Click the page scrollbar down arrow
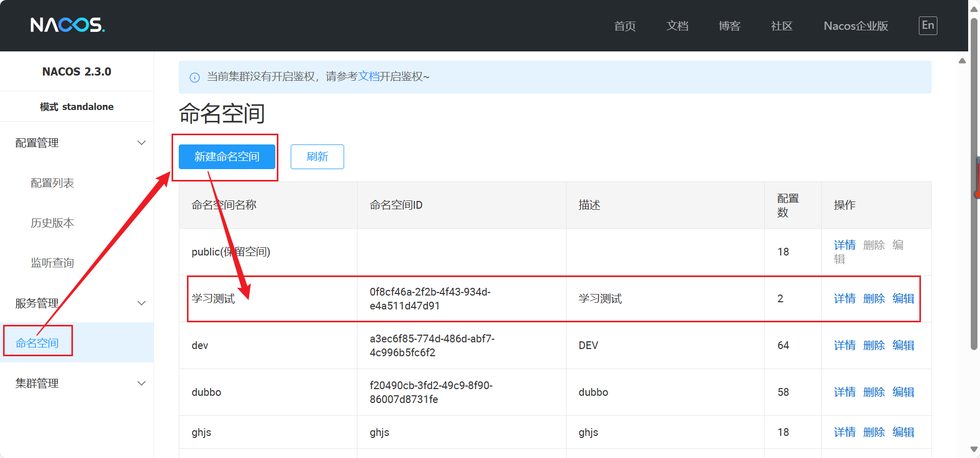This screenshot has width=980, height=458. click(974, 450)
